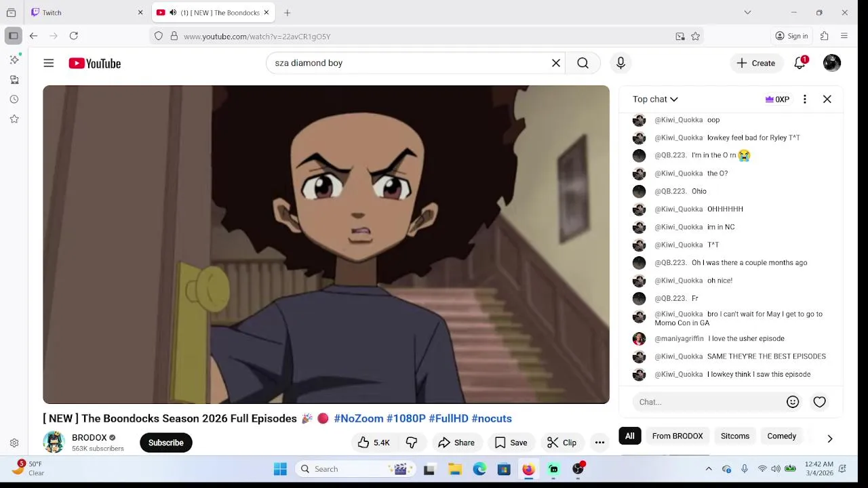Viewport: 868px width, 488px height.
Task: Open synced tabs in the sidebar
Action: (14, 79)
